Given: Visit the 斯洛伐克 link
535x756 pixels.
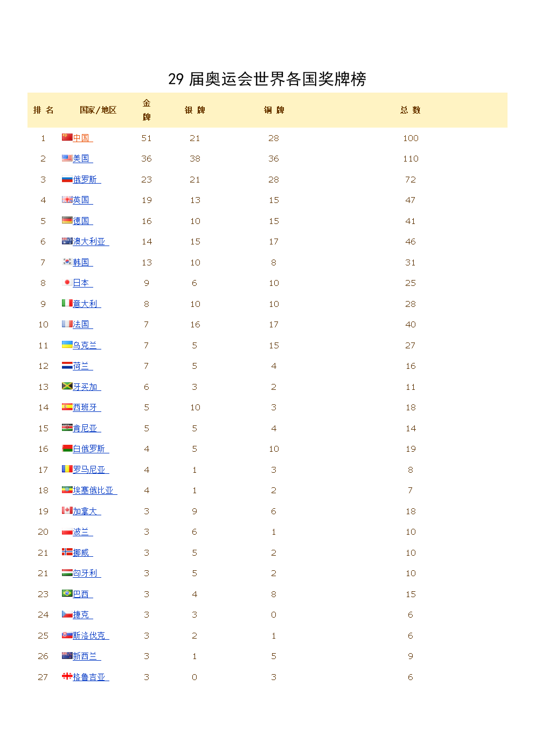Looking at the screenshot, I should 91,635.
